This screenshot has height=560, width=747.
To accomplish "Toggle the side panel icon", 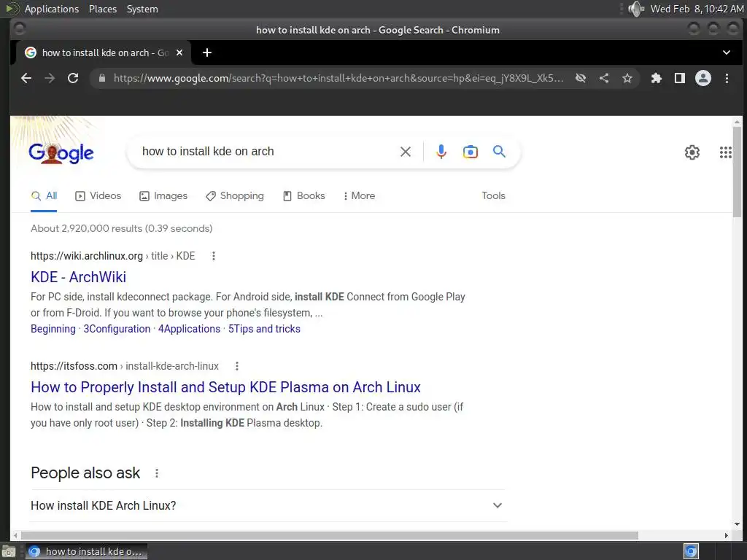I will click(x=680, y=78).
